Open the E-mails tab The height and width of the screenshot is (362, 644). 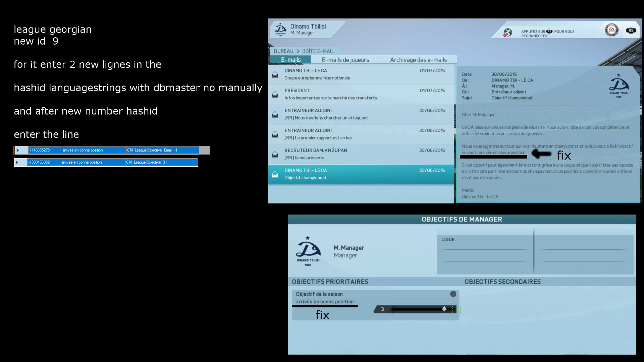click(291, 60)
